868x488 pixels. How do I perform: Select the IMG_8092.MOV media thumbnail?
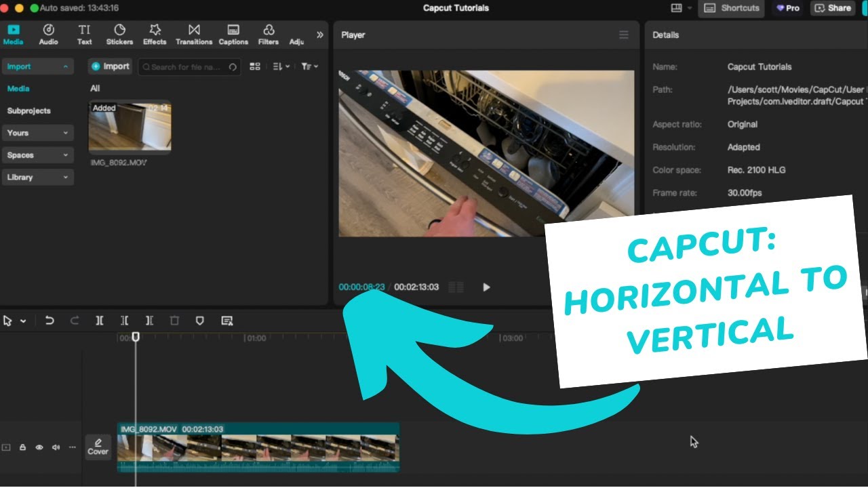pyautogui.click(x=130, y=127)
